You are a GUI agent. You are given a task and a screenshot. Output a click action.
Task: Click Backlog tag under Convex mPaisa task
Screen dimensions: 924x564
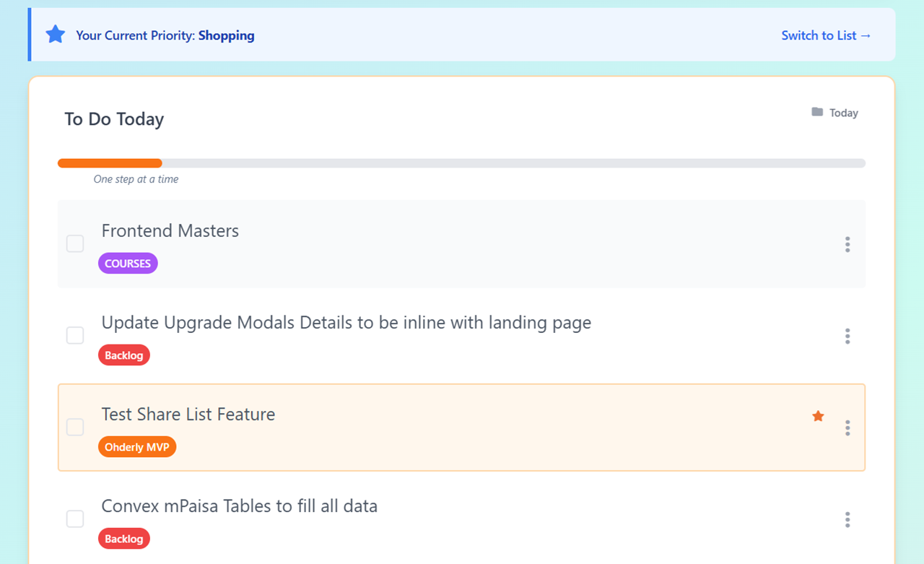(x=123, y=539)
